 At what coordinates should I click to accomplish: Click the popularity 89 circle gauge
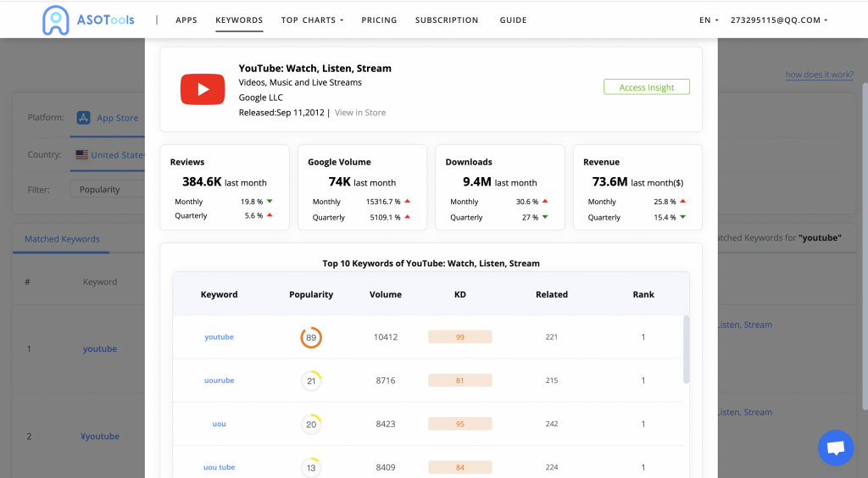pos(311,337)
